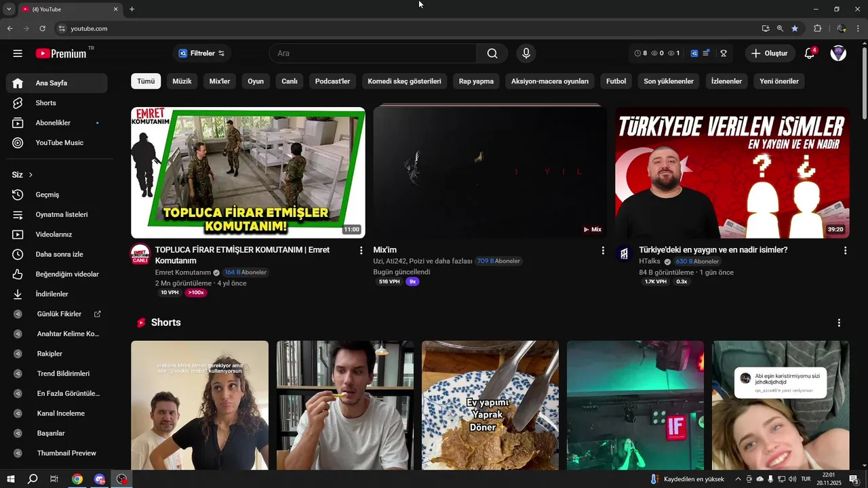
Task: Open Geçmiş watch history
Action: point(57,195)
